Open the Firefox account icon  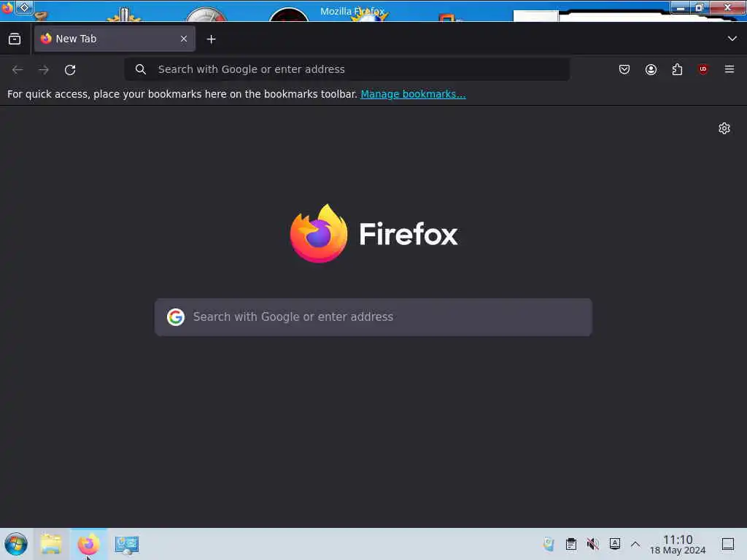click(651, 69)
